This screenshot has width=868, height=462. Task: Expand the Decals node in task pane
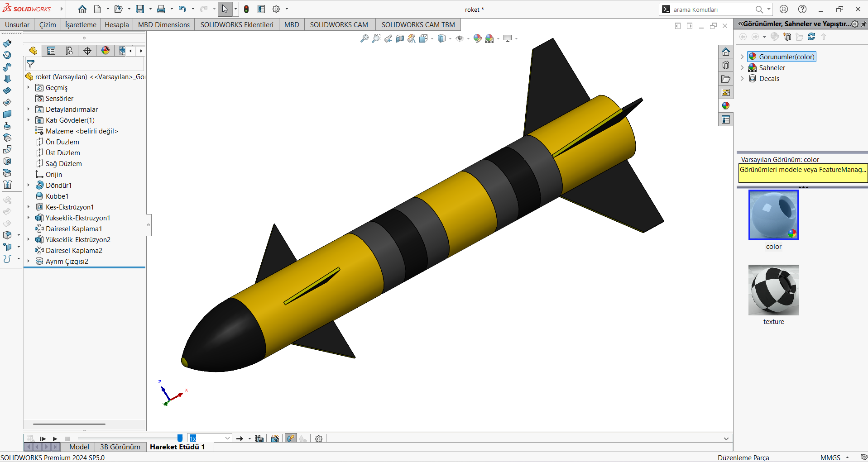[742, 78]
